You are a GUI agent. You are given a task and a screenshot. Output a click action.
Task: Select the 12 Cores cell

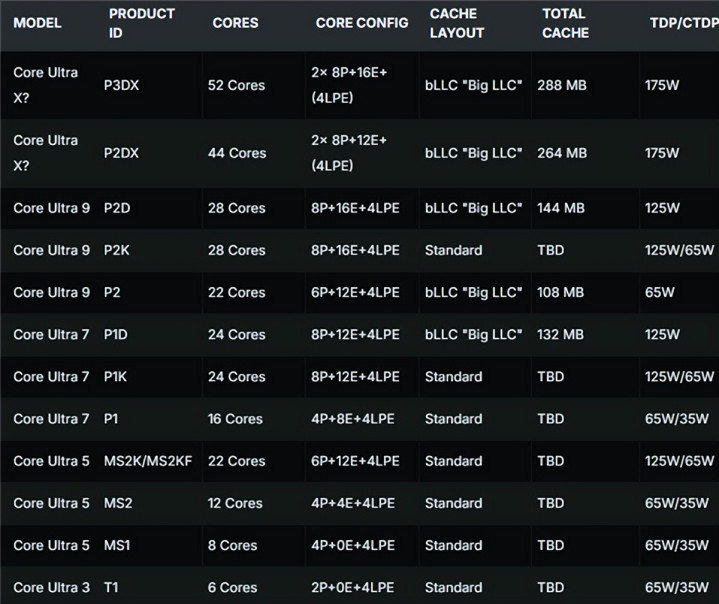pyautogui.click(x=235, y=503)
